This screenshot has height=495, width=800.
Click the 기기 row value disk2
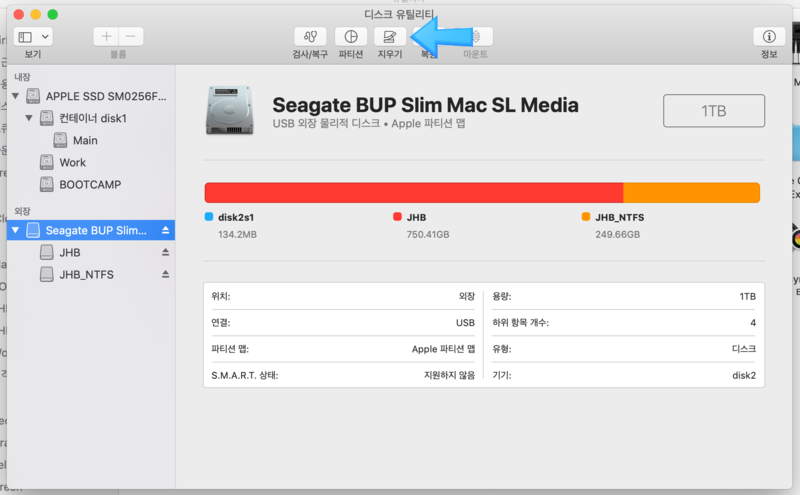coord(744,375)
